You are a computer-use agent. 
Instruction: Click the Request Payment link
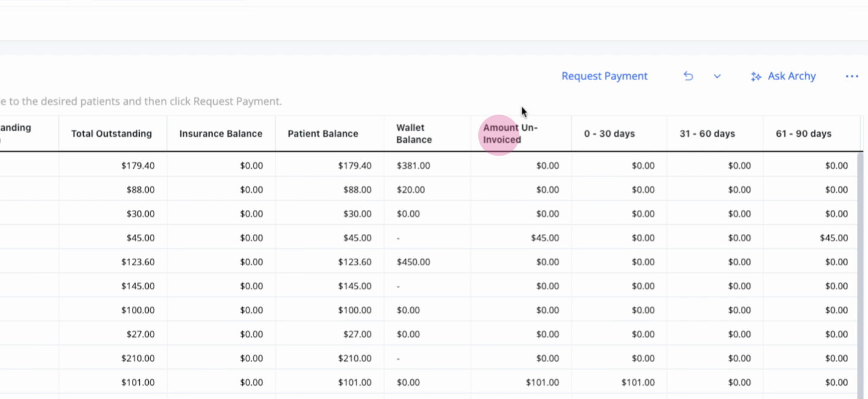pyautogui.click(x=604, y=76)
